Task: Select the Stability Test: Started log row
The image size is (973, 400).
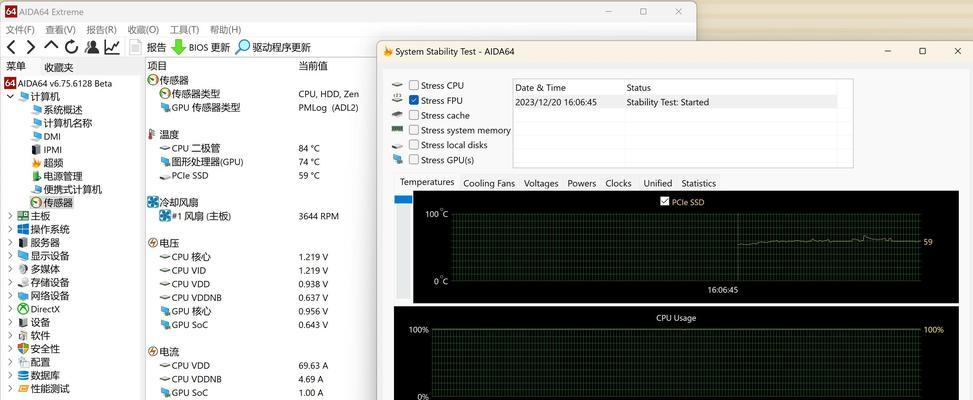Action: [675, 102]
